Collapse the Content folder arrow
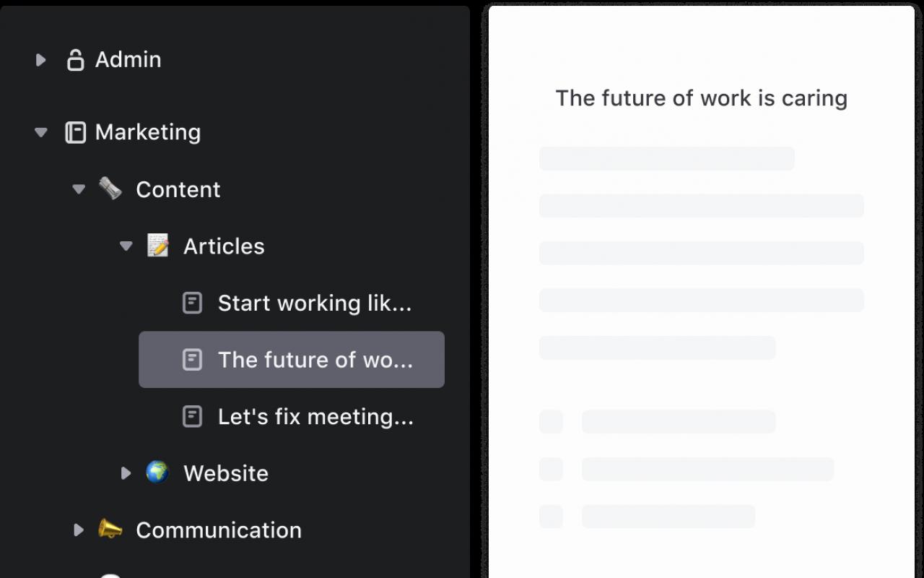This screenshot has width=924, height=578. (79, 189)
